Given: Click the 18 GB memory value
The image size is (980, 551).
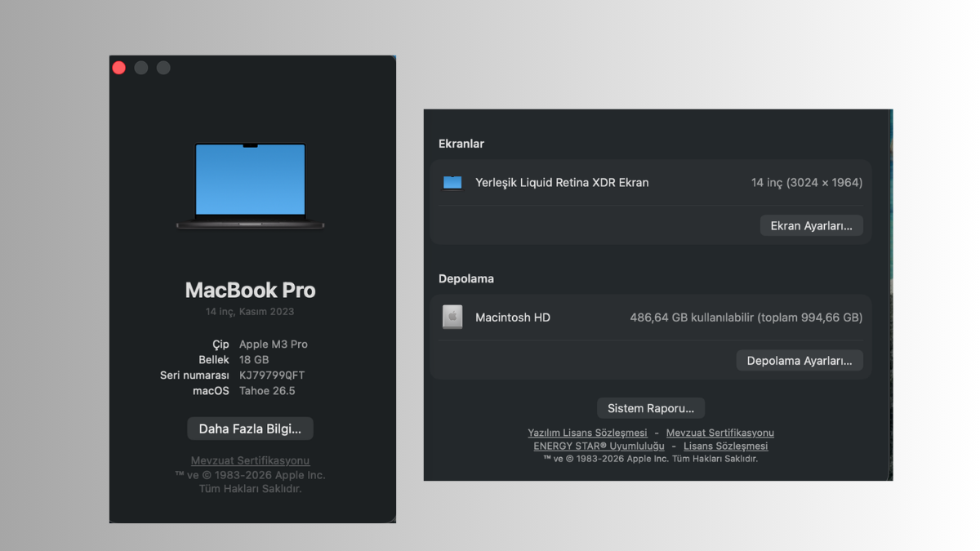Looking at the screenshot, I should coord(254,360).
